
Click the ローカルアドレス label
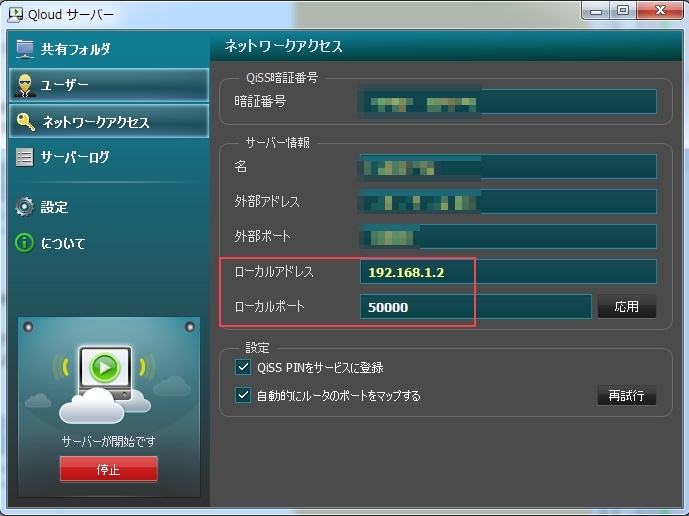click(x=274, y=272)
